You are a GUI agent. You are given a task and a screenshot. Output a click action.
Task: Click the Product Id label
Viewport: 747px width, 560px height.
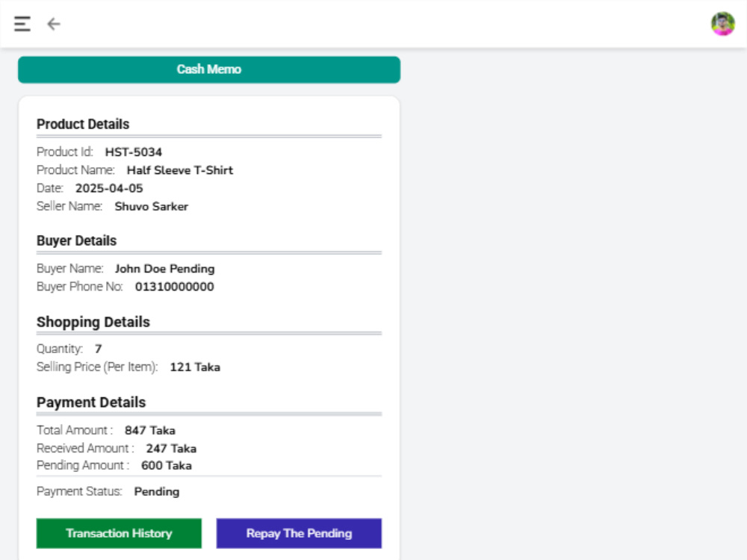[x=65, y=152]
